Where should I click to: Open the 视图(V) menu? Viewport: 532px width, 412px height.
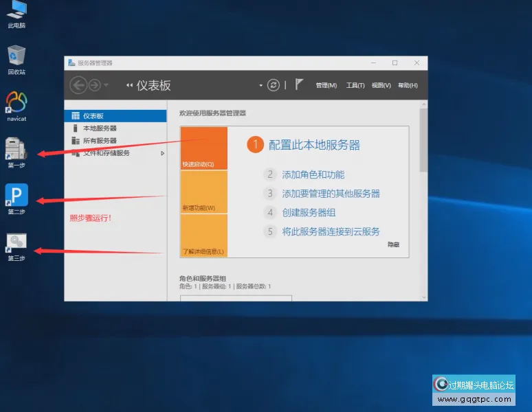(x=381, y=85)
